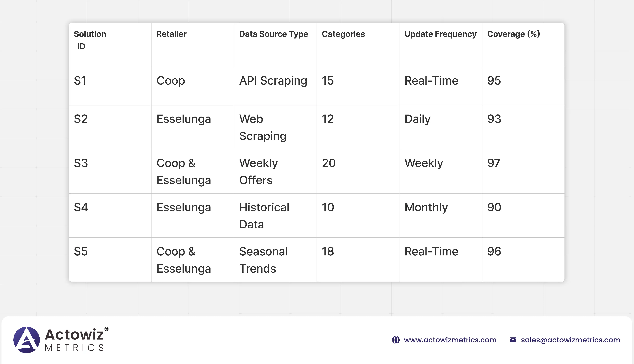
Task: Click the Coverage (%) column header
Action: [x=513, y=34]
